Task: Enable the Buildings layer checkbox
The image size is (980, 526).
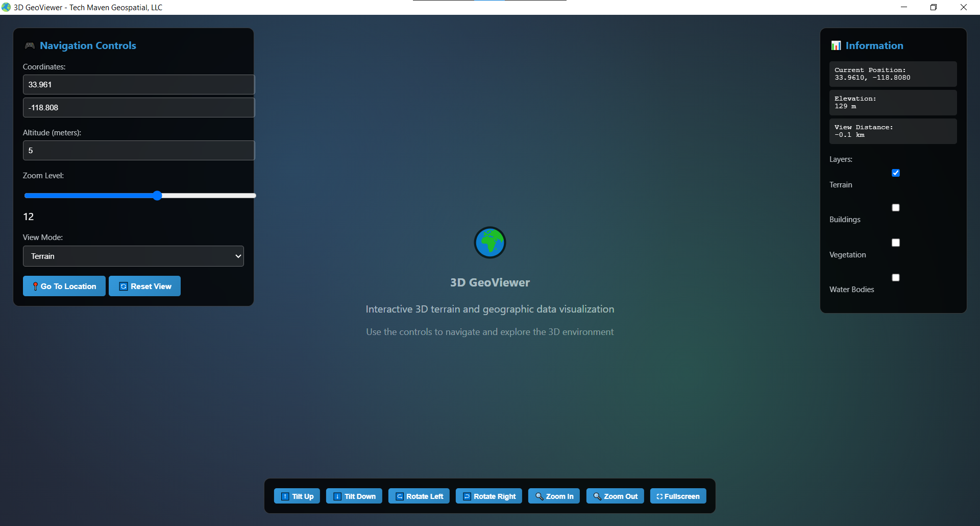Action: click(x=896, y=208)
